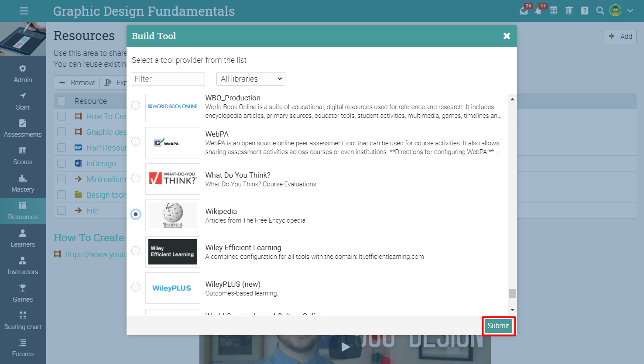
Task: Check the Minimalism row checkbox
Action: coord(62,179)
